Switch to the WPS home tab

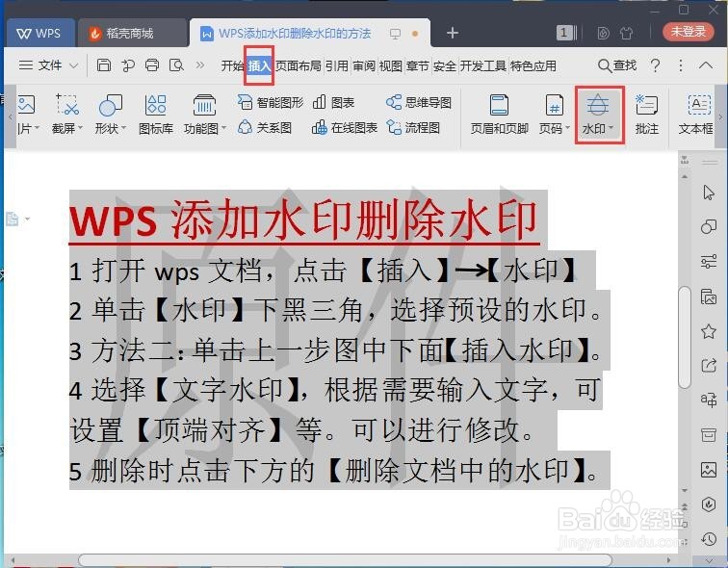point(39,33)
